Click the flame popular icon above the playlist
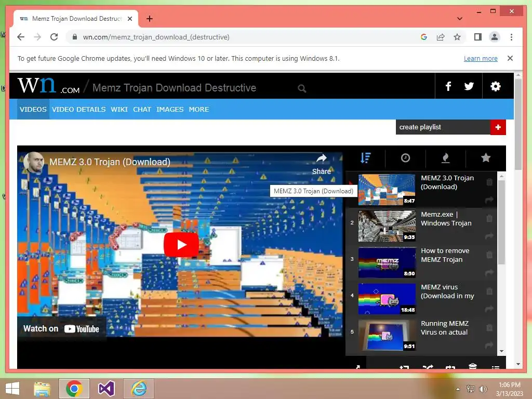532x399 pixels. pos(445,158)
